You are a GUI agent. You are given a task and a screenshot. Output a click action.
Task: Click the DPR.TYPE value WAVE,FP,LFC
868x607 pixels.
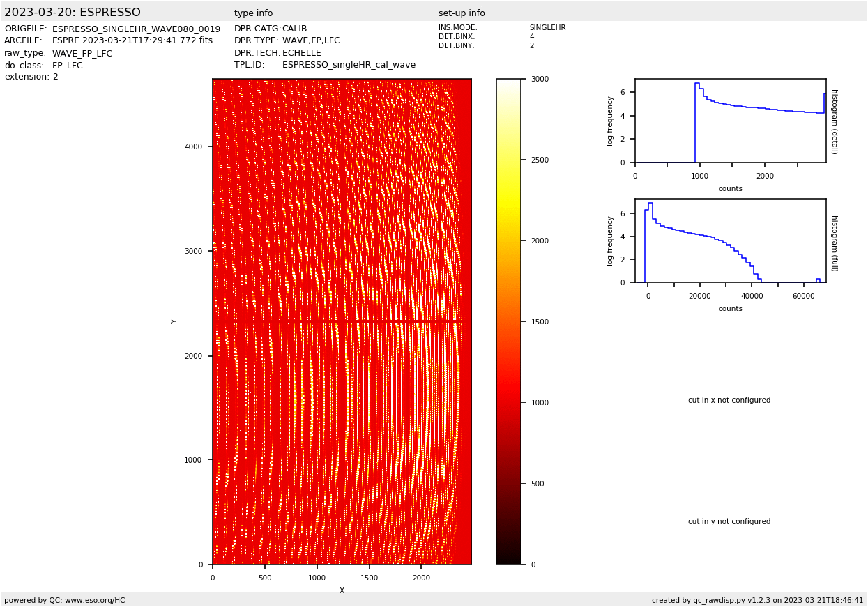pos(311,41)
